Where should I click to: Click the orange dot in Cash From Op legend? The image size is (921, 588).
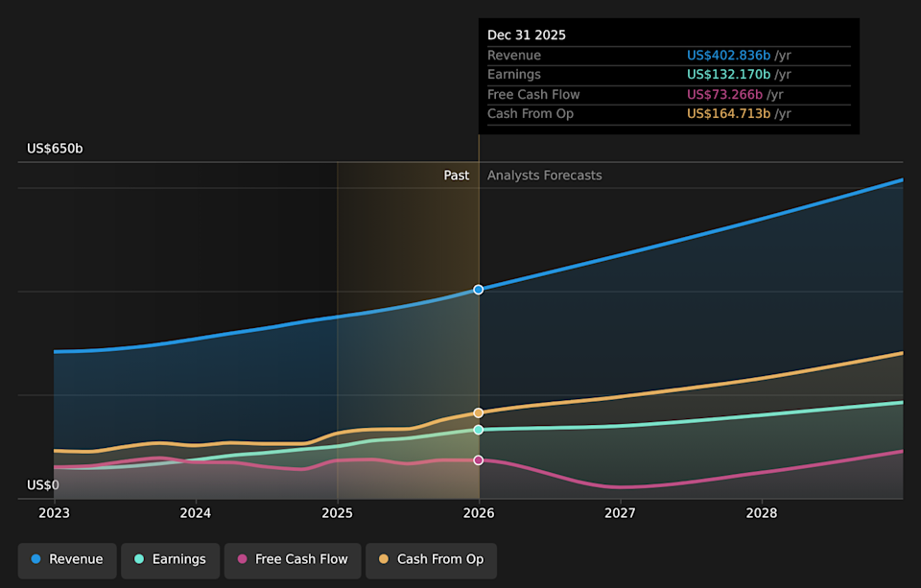(x=384, y=559)
